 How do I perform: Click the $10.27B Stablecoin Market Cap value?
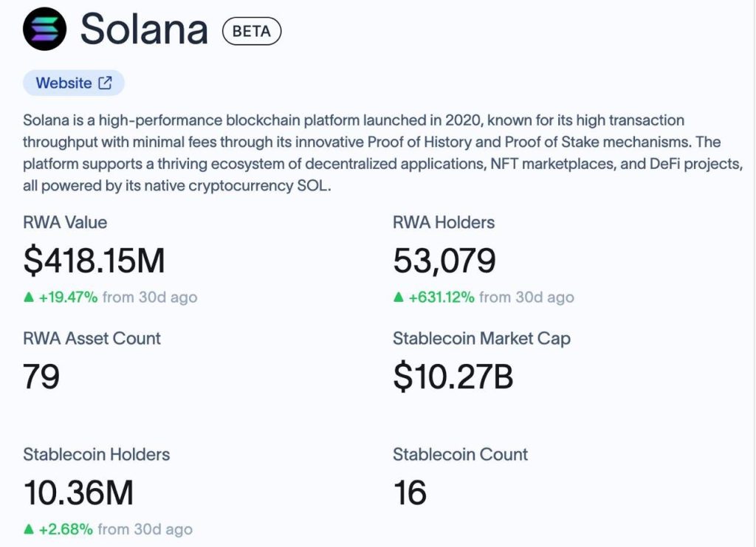click(x=453, y=376)
